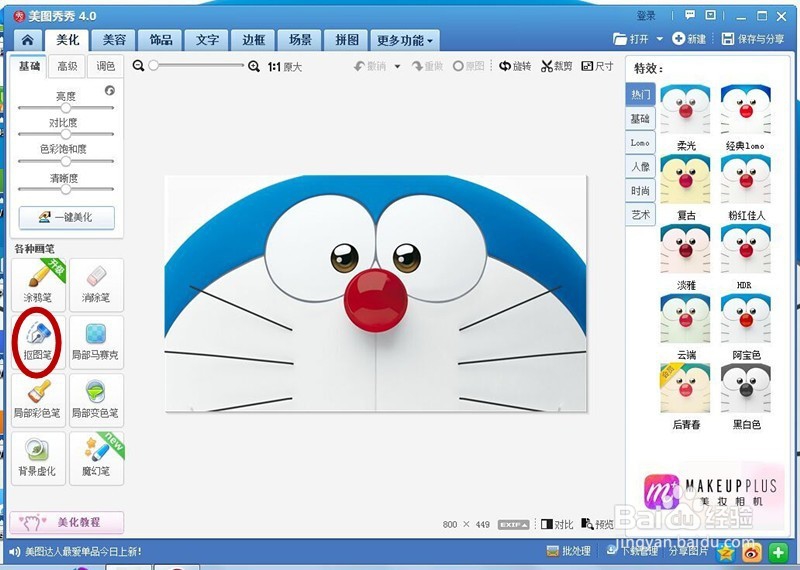Click the zoom out magnifier icon
Viewport: 800px width, 570px height.
click(138, 66)
